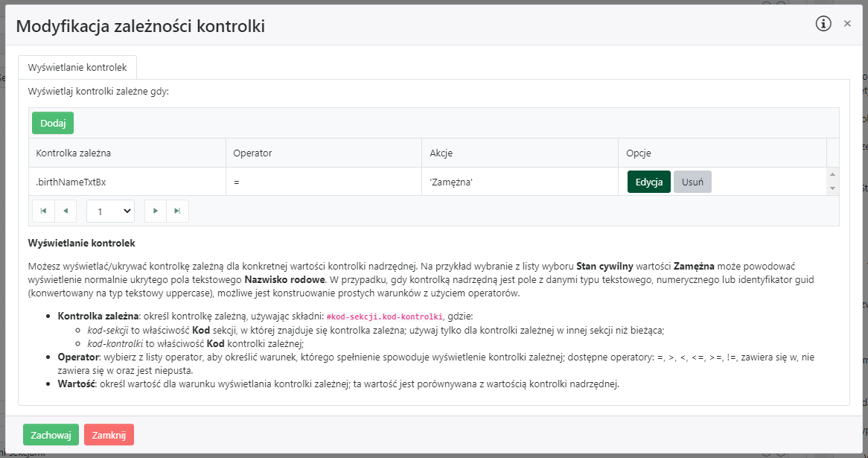This screenshot has width=868, height=458.
Task: Go to first page in grid pager
Action: [43, 211]
